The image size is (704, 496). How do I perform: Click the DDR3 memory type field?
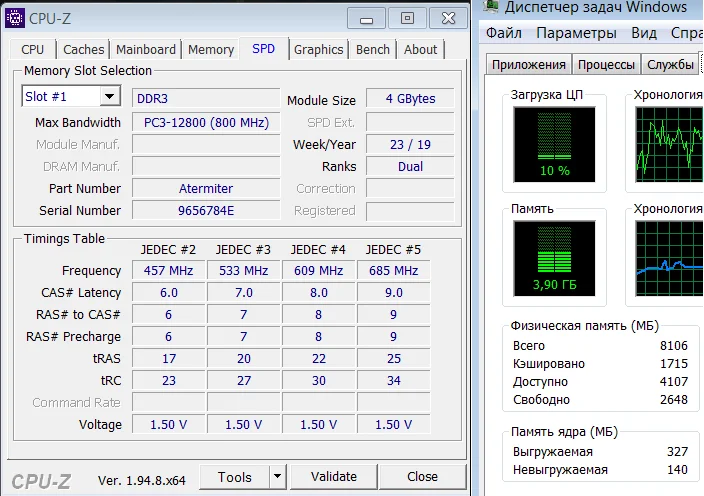click(x=206, y=98)
